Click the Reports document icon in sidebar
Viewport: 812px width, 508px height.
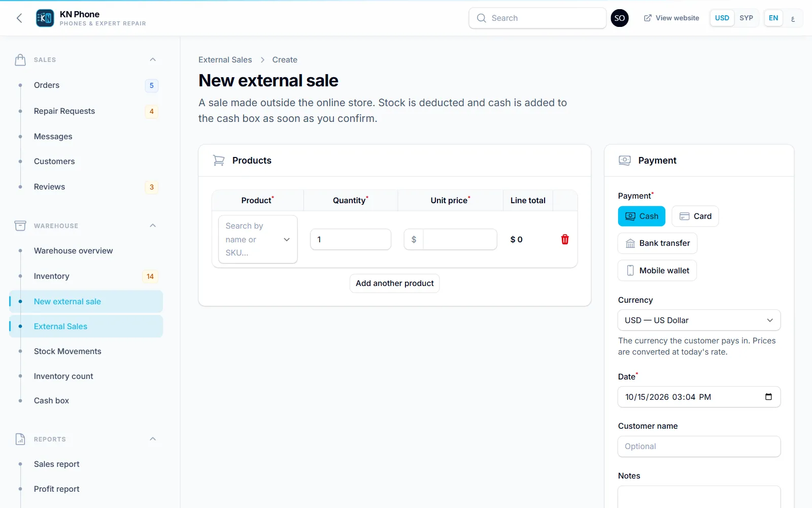tap(20, 439)
